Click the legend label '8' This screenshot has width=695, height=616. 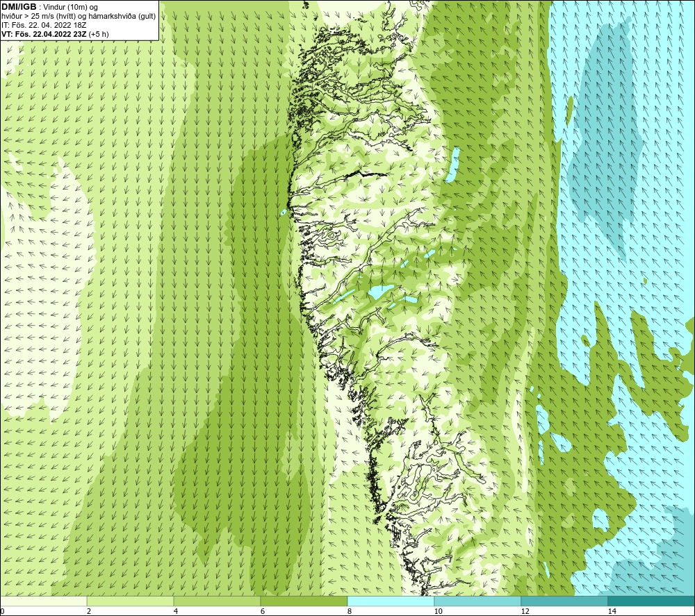[350, 612]
